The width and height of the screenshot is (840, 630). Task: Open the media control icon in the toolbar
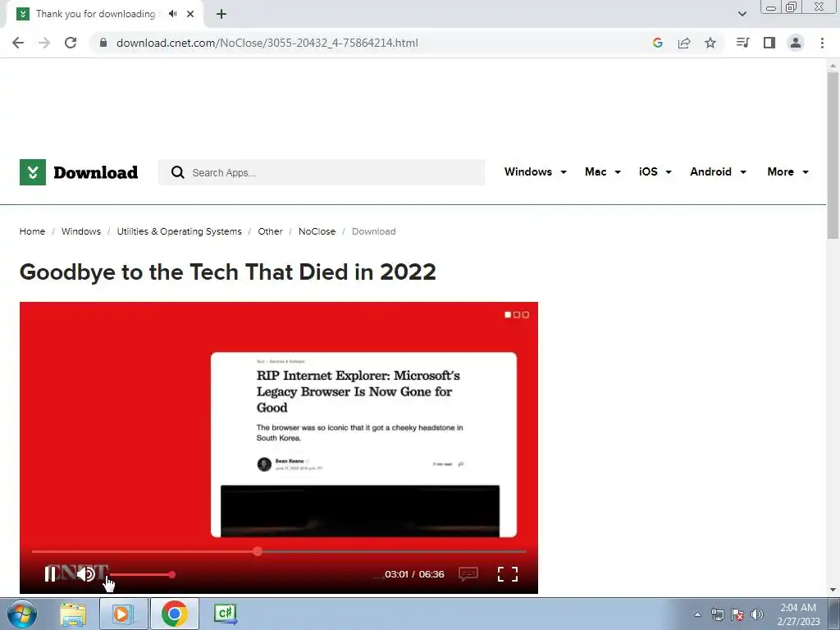click(742, 43)
